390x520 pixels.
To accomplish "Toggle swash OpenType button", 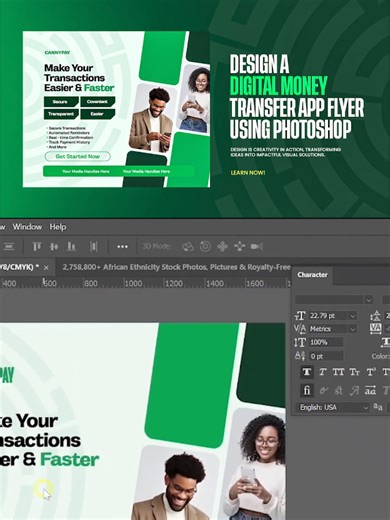I will [x=354, y=390].
